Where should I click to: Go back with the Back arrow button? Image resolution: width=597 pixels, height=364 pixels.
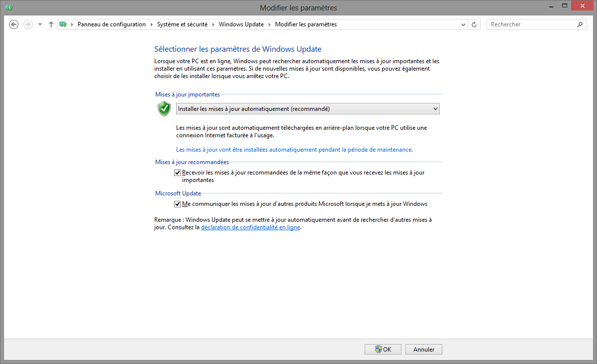[x=14, y=24]
